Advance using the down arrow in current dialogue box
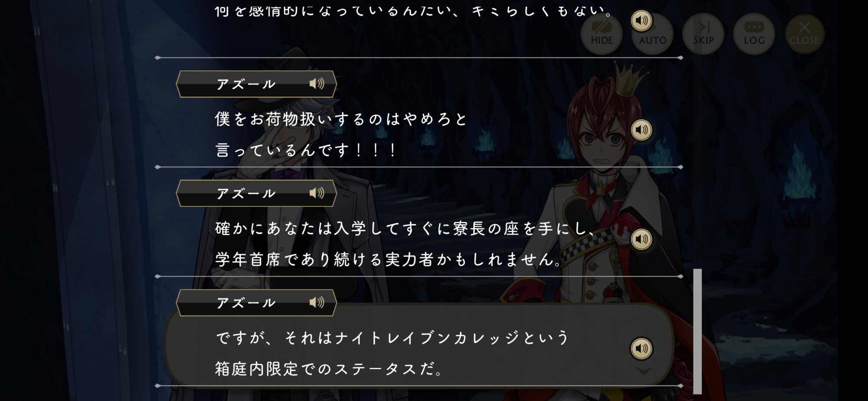 click(x=644, y=372)
